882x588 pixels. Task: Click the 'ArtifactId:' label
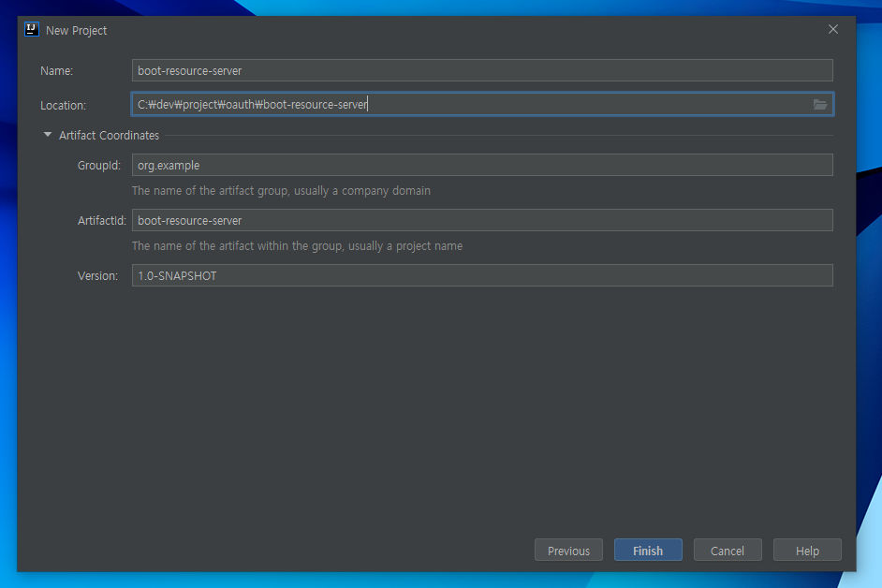(x=102, y=221)
